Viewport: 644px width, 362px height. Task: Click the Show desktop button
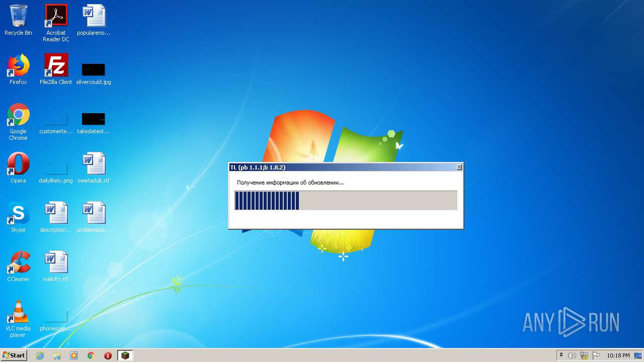[x=638, y=355]
